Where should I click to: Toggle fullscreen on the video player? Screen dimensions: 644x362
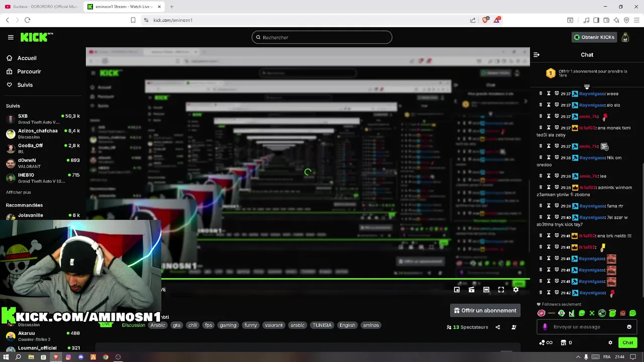pyautogui.click(x=501, y=290)
